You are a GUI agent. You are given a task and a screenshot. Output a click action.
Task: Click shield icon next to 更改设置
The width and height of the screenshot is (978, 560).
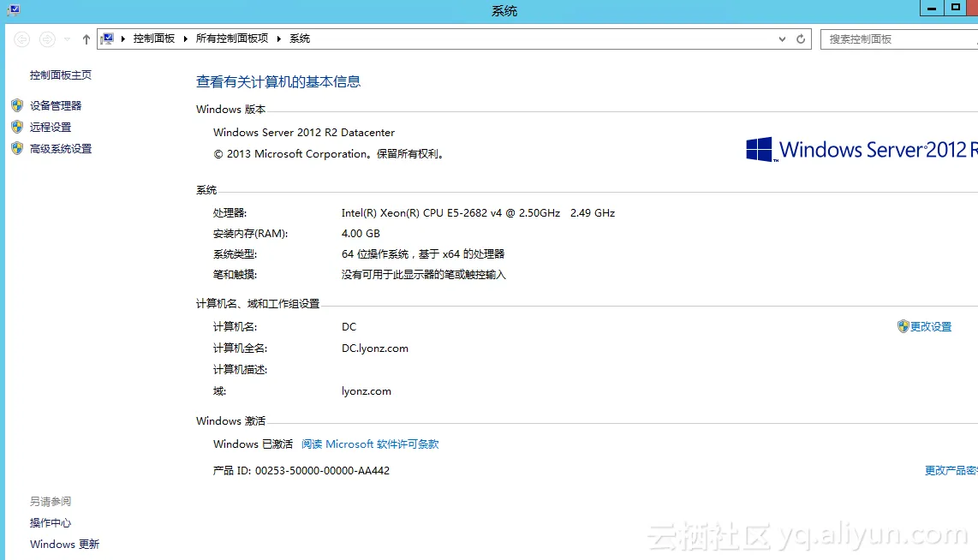point(903,326)
